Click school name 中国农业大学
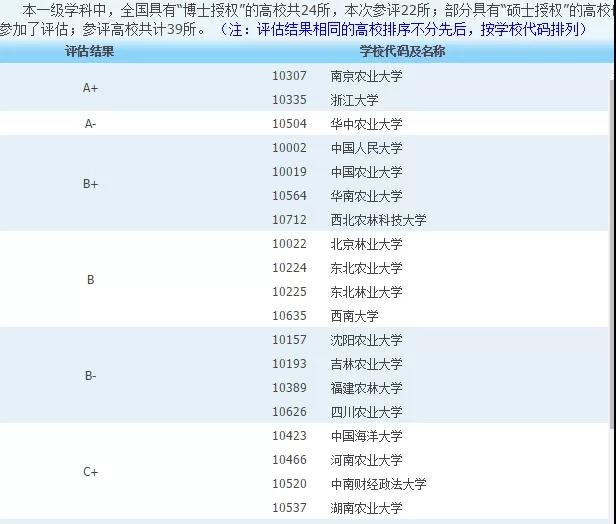This screenshot has width=616, height=524. (367, 172)
